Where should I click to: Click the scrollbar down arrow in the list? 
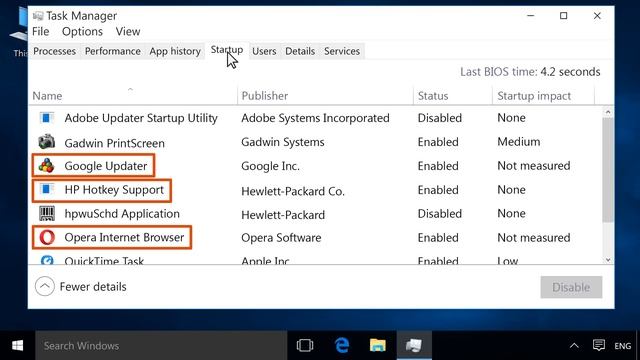click(x=608, y=260)
